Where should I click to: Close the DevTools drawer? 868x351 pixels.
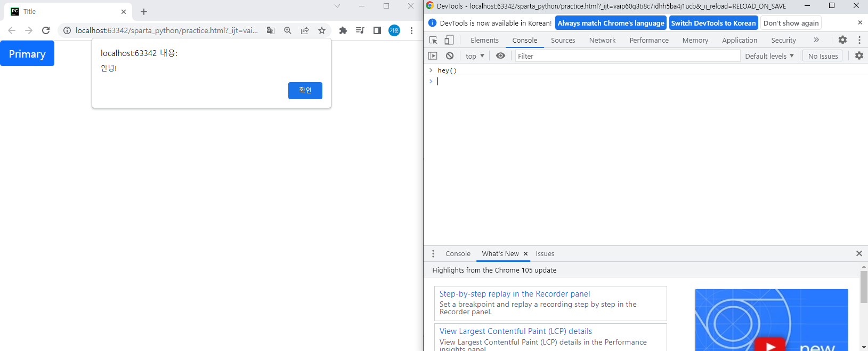point(859,253)
